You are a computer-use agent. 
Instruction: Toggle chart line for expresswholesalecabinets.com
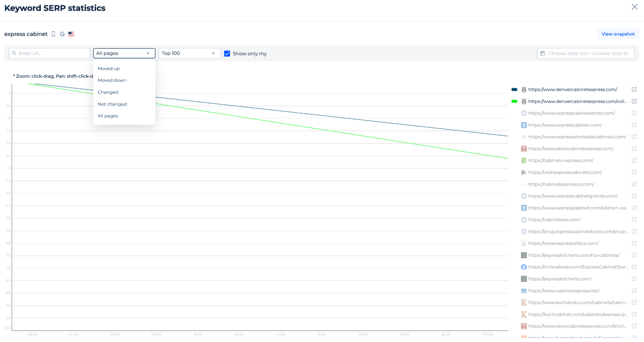coord(574,137)
